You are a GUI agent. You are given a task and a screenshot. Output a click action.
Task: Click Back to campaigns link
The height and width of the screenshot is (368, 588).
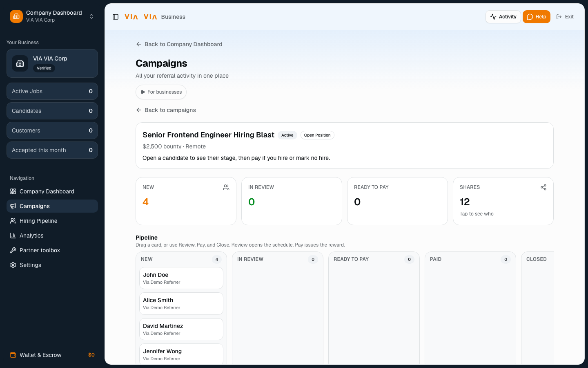pyautogui.click(x=166, y=110)
